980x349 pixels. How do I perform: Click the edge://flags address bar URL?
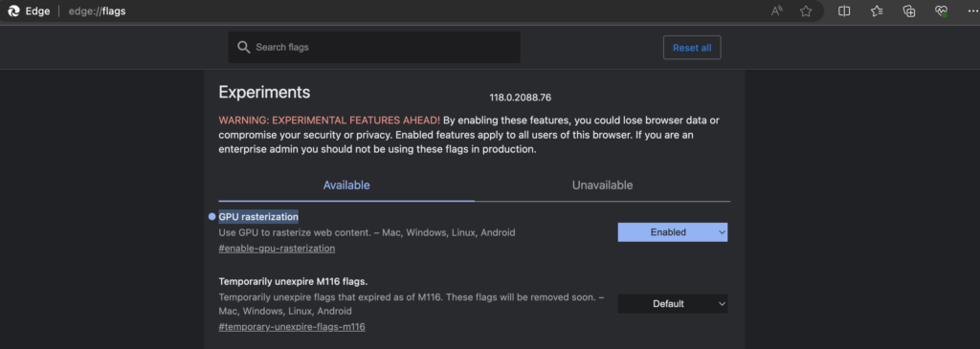[97, 11]
